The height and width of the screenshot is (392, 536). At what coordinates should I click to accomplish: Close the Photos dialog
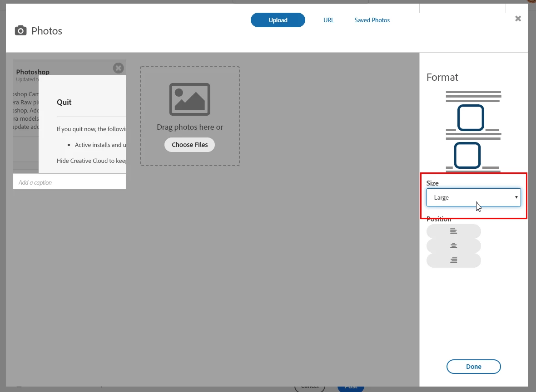tap(518, 19)
